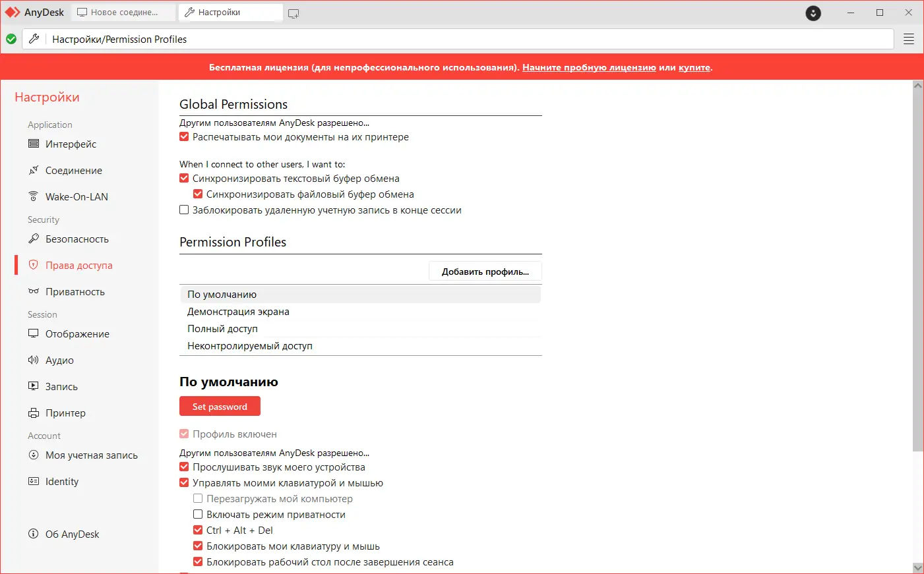Viewport: 924px width, 574px height.
Task: Toggle Распечатывать мои документы на их принтере
Action: pos(184,137)
